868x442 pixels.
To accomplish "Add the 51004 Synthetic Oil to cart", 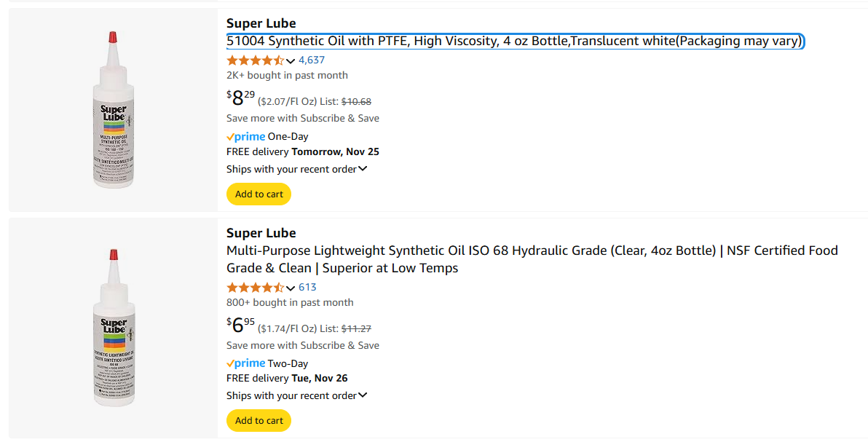I will (x=259, y=194).
